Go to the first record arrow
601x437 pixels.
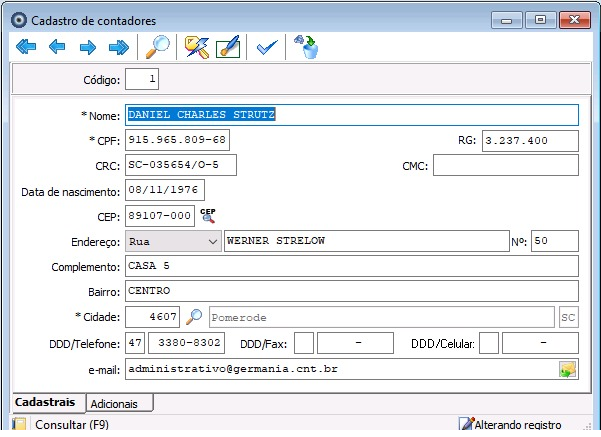pos(26,47)
